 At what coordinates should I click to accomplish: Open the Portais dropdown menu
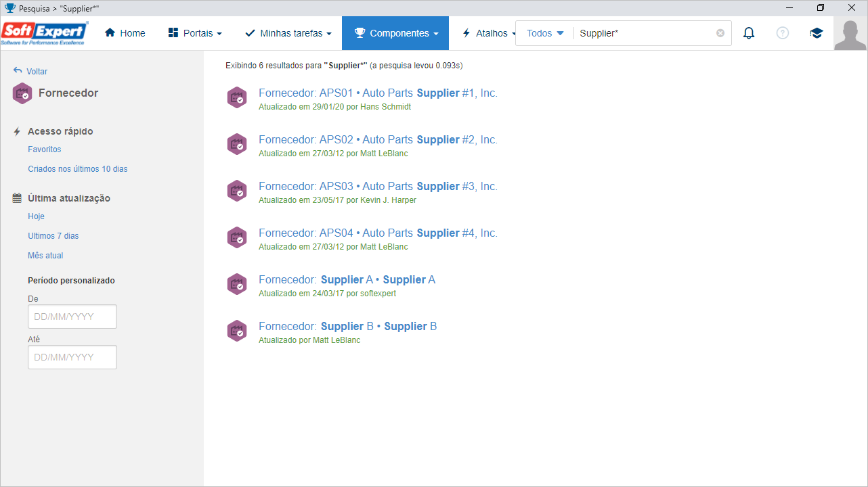click(x=195, y=33)
